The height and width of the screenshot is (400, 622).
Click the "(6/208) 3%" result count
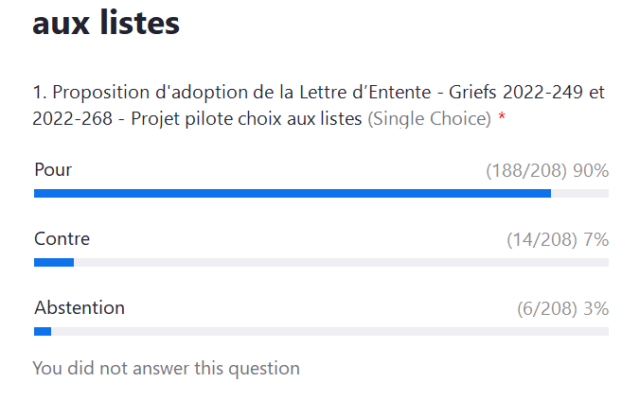pyautogui.click(x=562, y=309)
